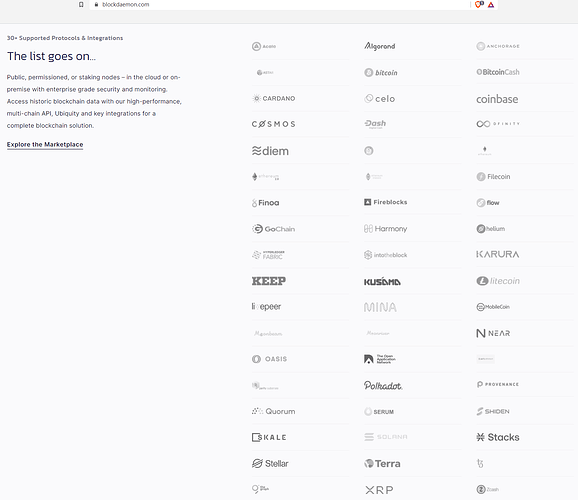
Task: Click the bookmark icon beside address bar
Action: pyautogui.click(x=81, y=4)
